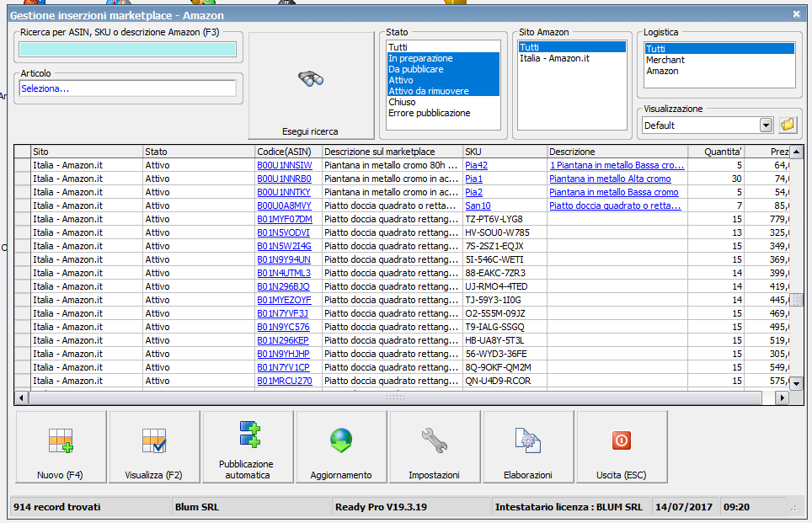Click the ASIN/SKU search input field
Viewport: 812px width, 523px height.
tap(127, 49)
